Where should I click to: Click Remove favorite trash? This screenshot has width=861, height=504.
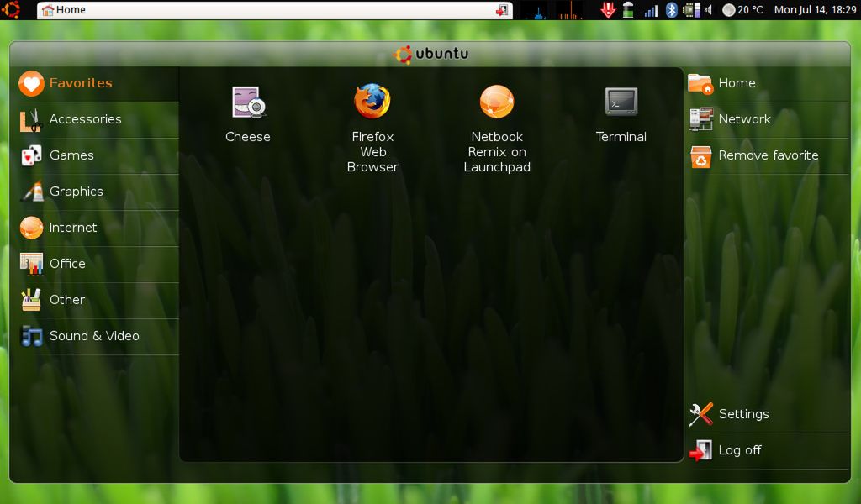click(768, 155)
